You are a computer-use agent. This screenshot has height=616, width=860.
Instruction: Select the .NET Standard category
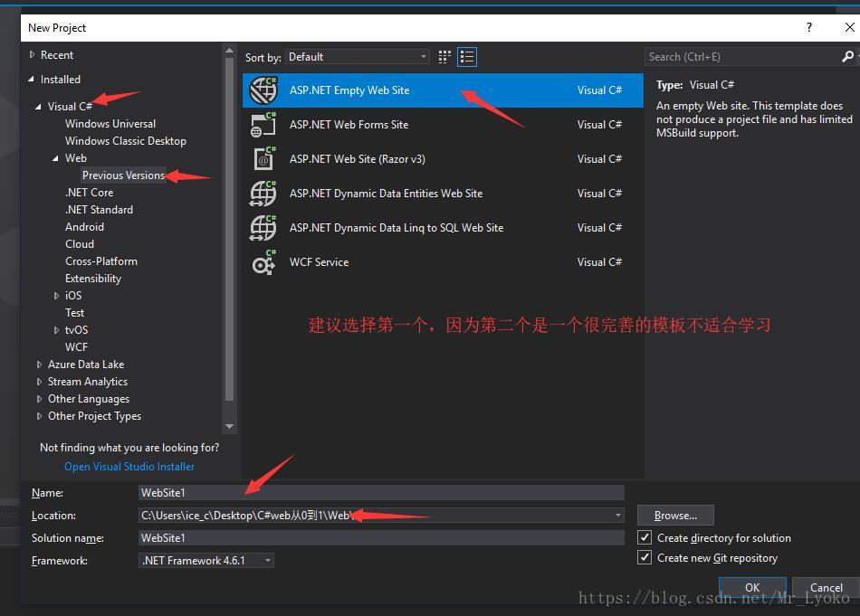[99, 210]
